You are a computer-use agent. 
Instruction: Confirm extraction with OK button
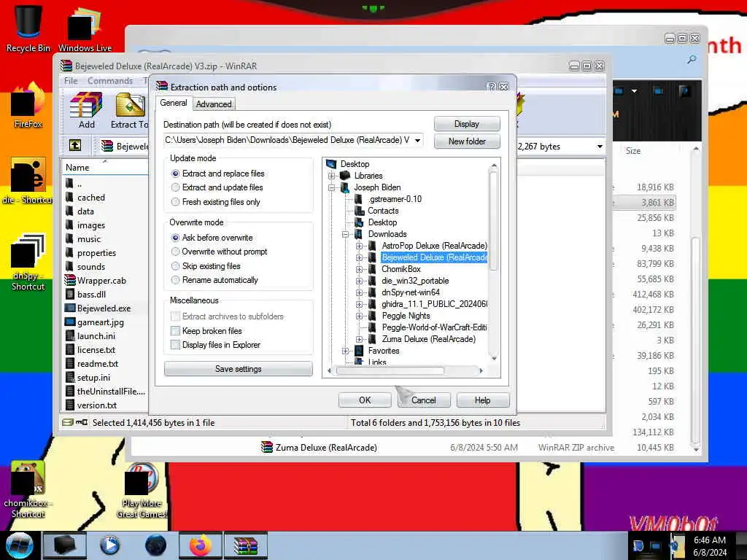[365, 400]
